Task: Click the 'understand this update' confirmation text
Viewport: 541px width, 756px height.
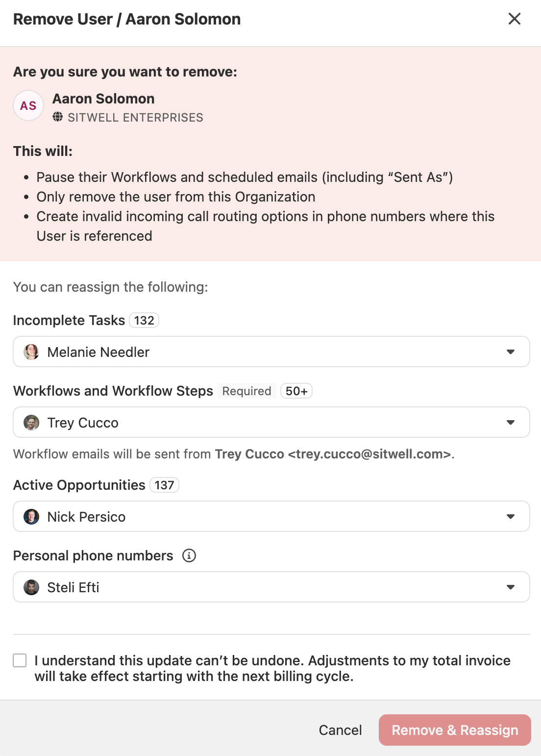Action: (x=272, y=668)
